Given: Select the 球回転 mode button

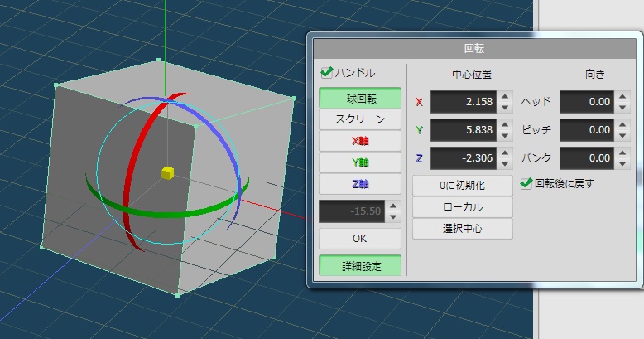Looking at the screenshot, I should [x=360, y=99].
